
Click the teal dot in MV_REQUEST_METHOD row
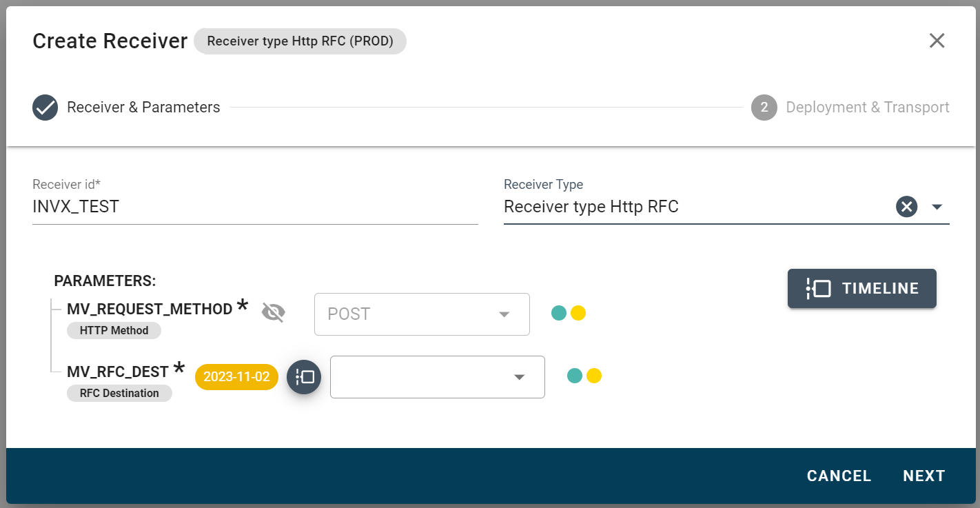coord(559,314)
